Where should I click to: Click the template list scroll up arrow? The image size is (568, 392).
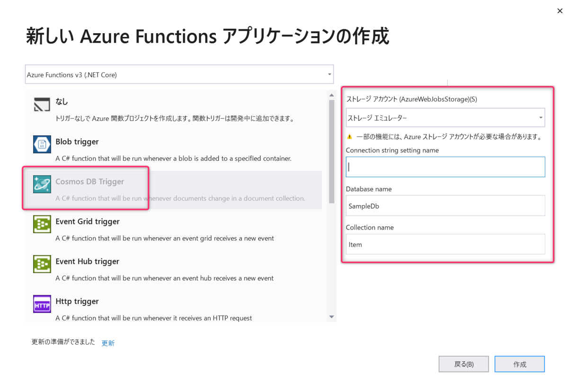coord(331,95)
